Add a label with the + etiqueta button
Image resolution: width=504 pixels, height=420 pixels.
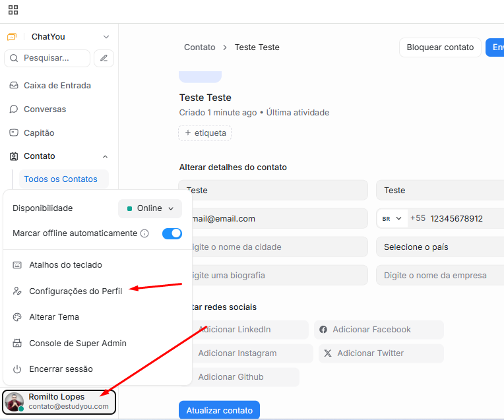coord(205,133)
